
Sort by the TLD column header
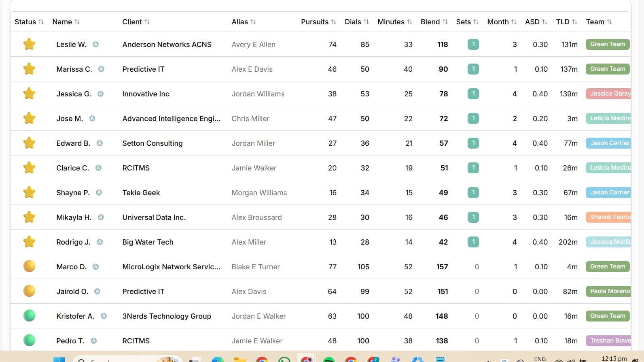click(566, 22)
